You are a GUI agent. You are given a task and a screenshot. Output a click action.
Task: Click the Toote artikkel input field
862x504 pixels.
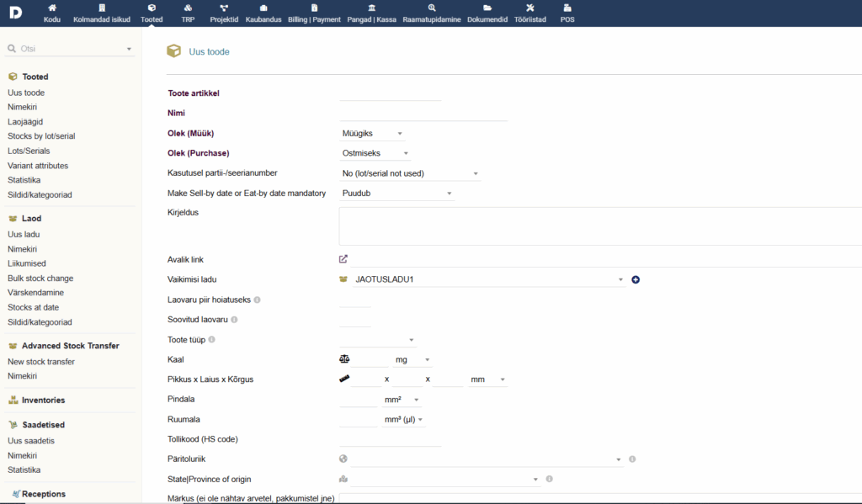[x=390, y=93]
